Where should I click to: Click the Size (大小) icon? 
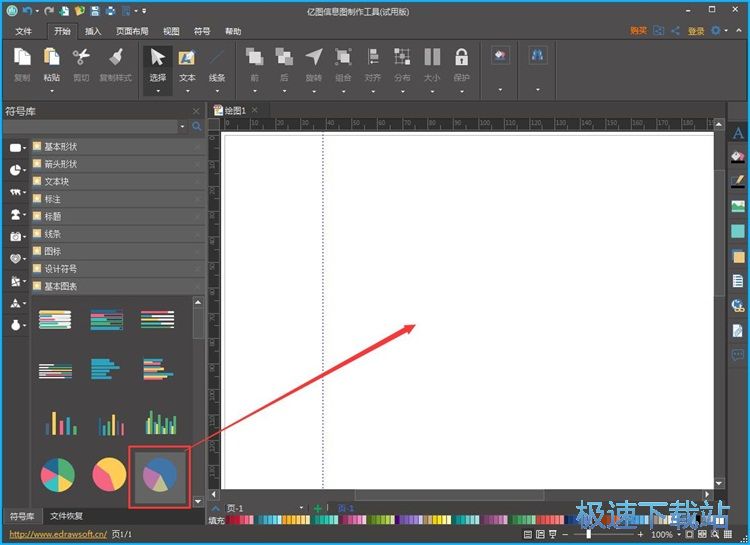[x=432, y=57]
